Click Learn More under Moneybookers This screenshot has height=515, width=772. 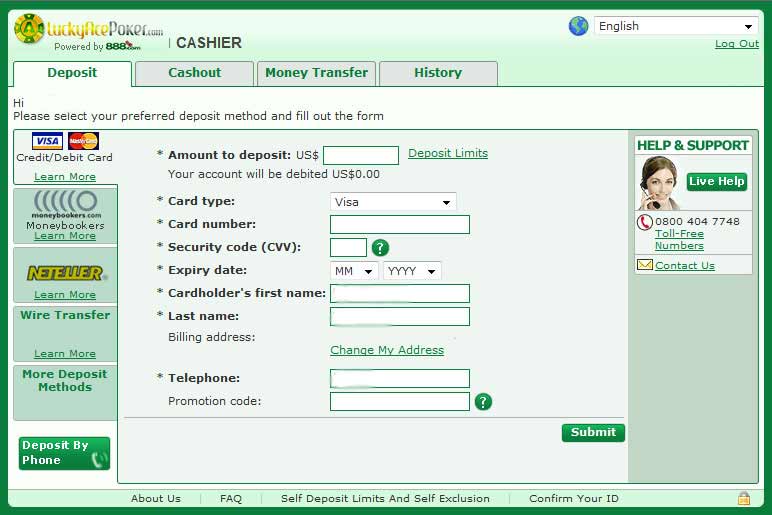[x=65, y=236]
